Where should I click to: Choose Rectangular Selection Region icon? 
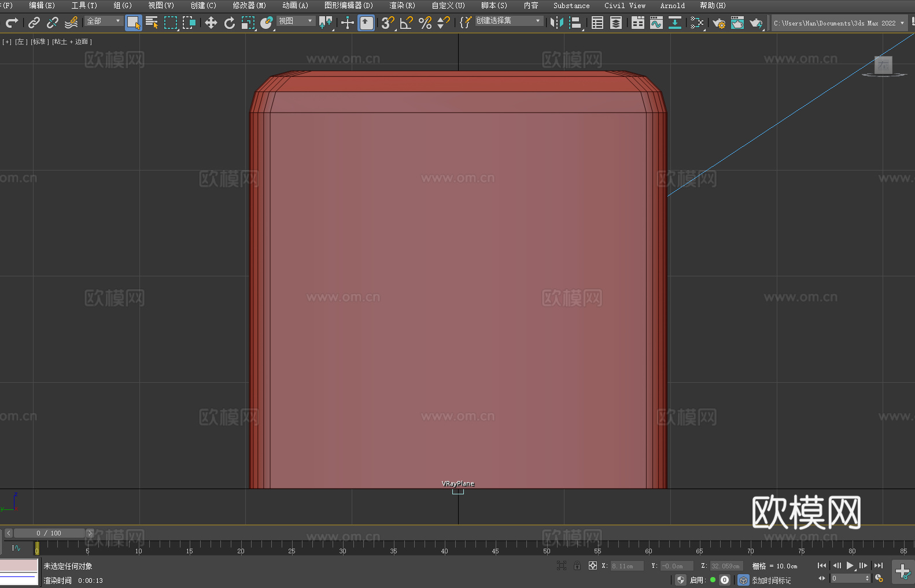(171, 23)
